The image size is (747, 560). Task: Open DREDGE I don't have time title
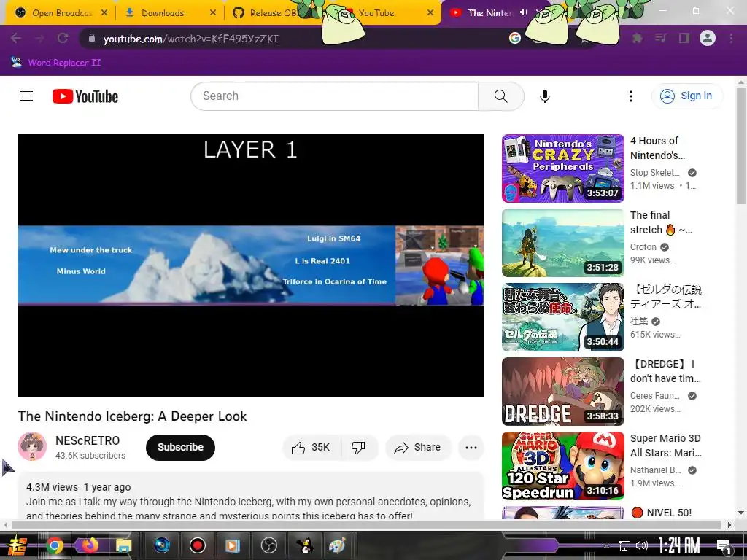(665, 371)
